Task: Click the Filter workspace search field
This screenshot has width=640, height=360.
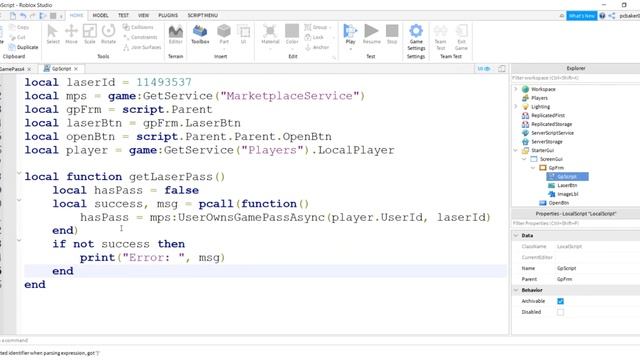Action: 576,78
